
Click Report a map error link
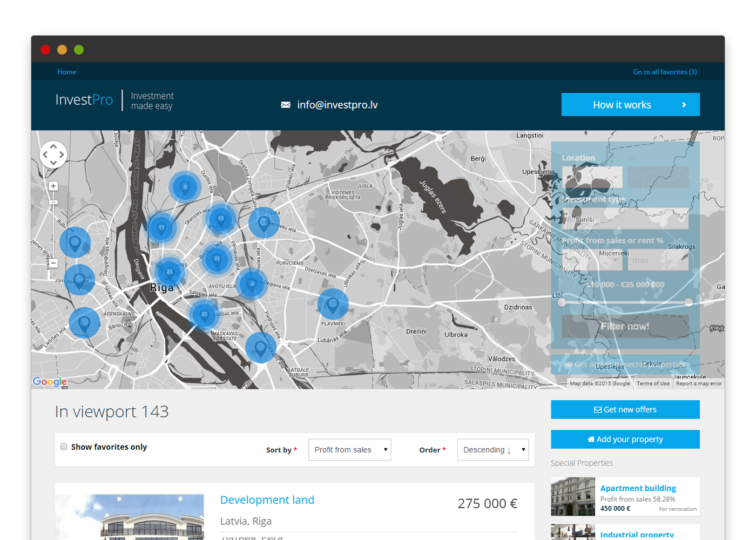point(699,383)
